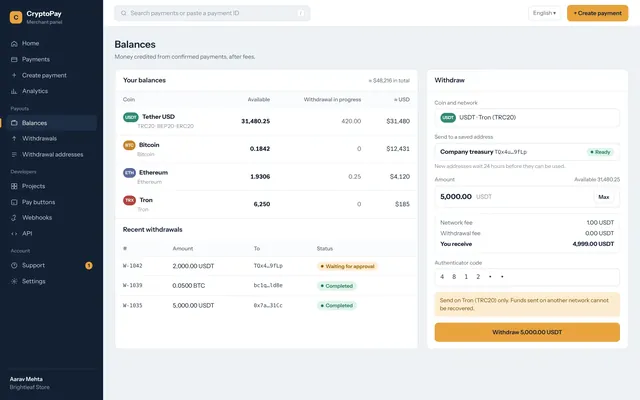Click the search payments input field

[x=212, y=13]
